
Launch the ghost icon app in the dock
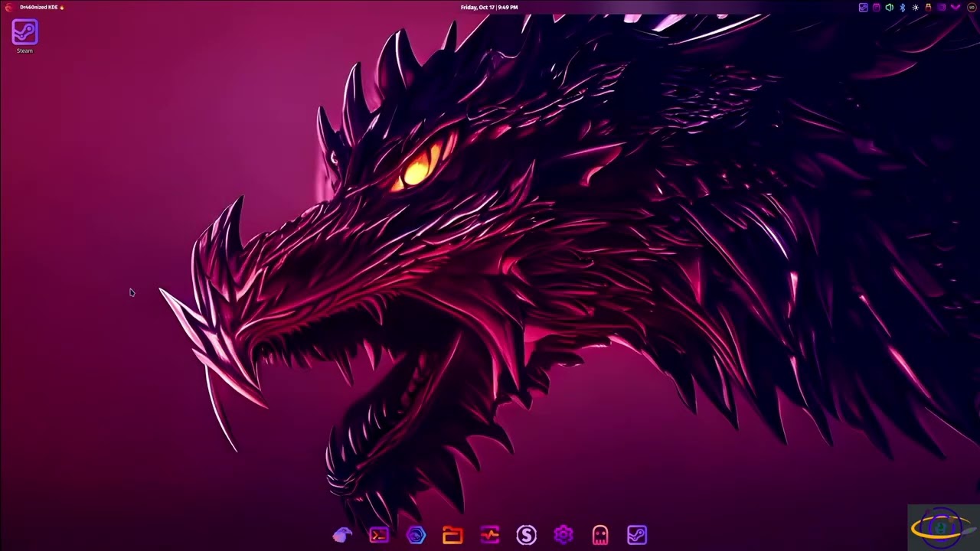pos(599,535)
